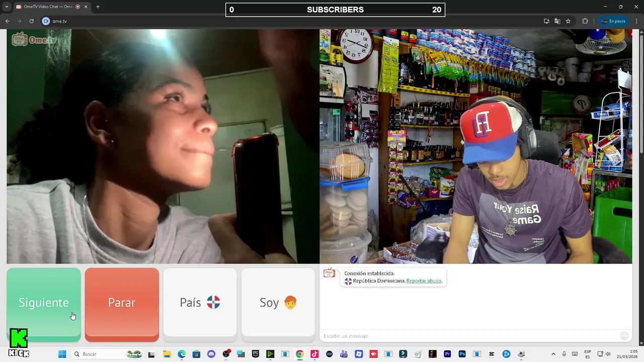Launch Microsoft Edge from the taskbar
Image resolution: width=644 pixels, height=362 pixels.
182,354
